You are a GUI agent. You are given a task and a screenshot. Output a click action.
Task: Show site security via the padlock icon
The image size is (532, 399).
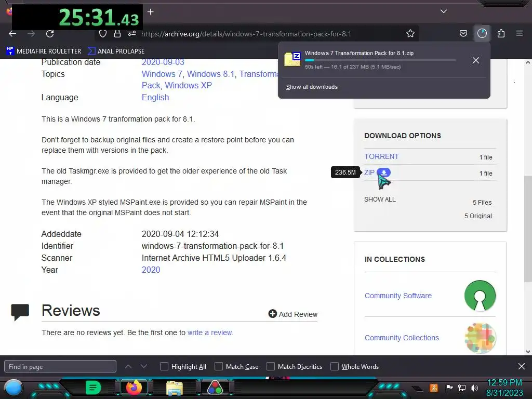[x=117, y=34]
